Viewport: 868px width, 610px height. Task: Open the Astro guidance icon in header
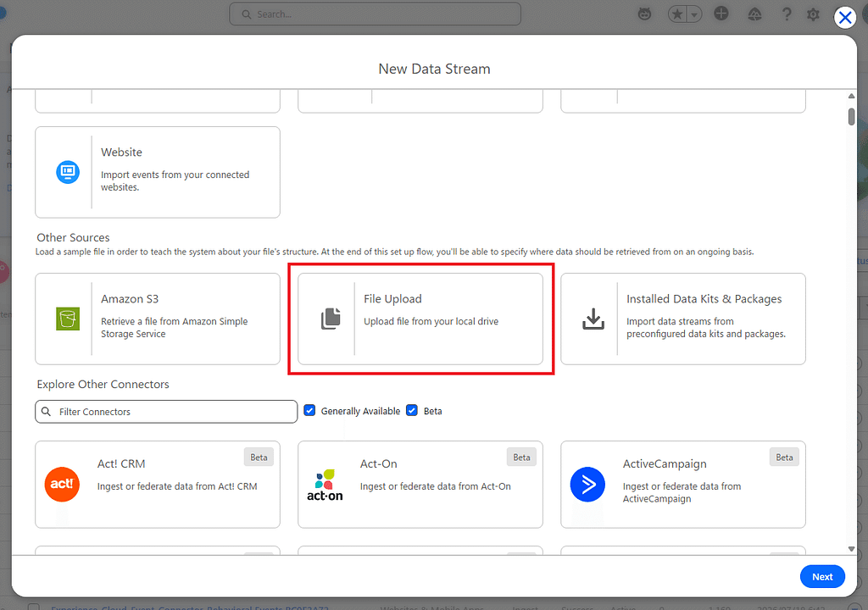644,14
